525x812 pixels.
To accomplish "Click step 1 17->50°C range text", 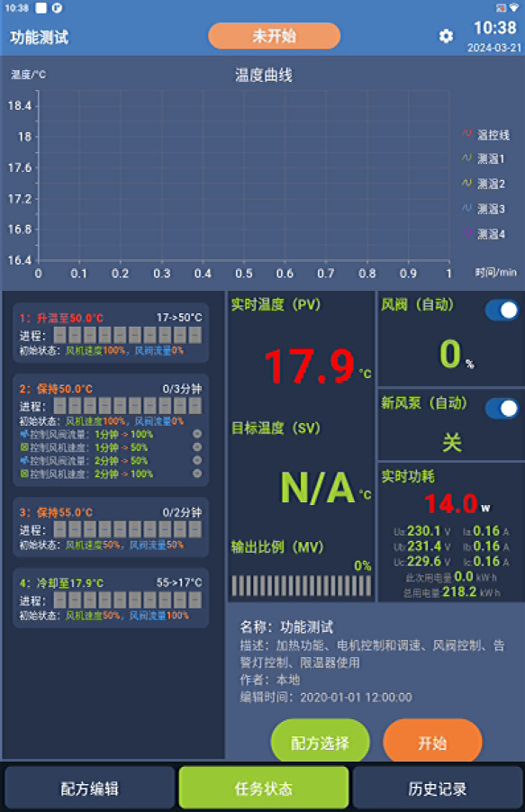I will 179,318.
